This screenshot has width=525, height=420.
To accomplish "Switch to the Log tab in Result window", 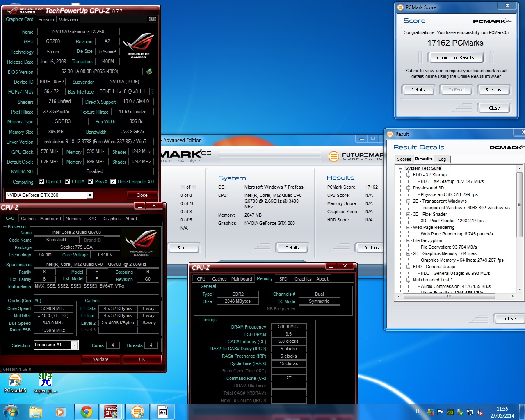I will [442, 159].
